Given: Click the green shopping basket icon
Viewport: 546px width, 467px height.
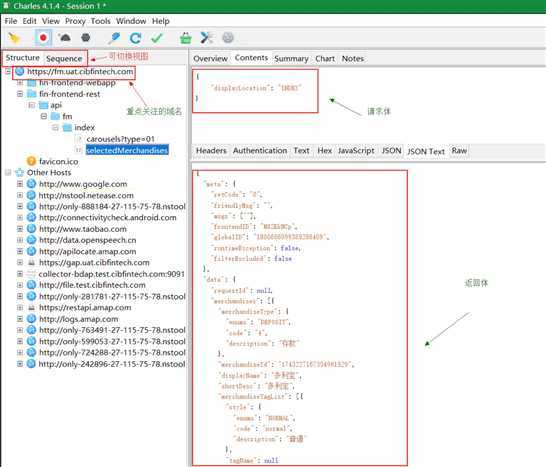Looking at the screenshot, I should [x=186, y=38].
